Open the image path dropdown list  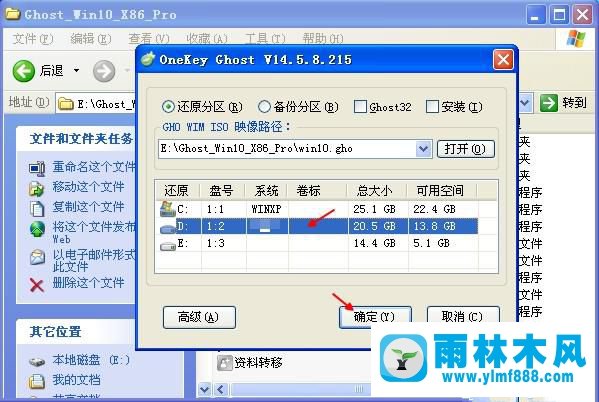click(423, 149)
